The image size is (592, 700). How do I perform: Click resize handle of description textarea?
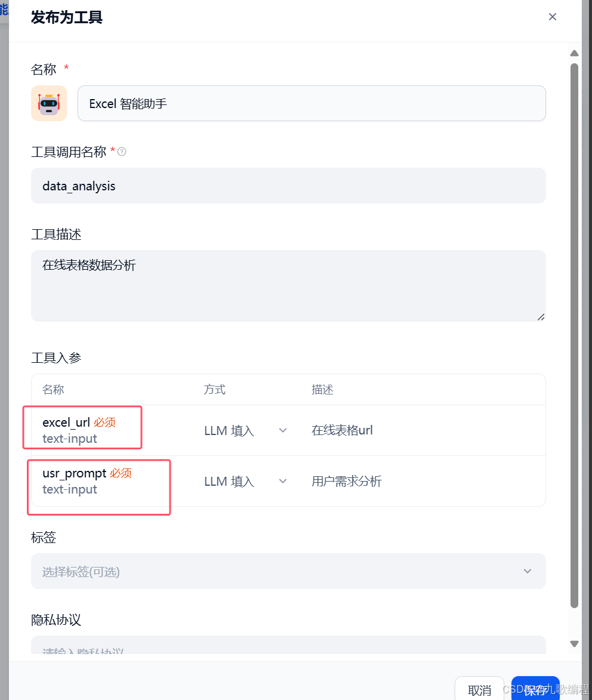[x=541, y=317]
